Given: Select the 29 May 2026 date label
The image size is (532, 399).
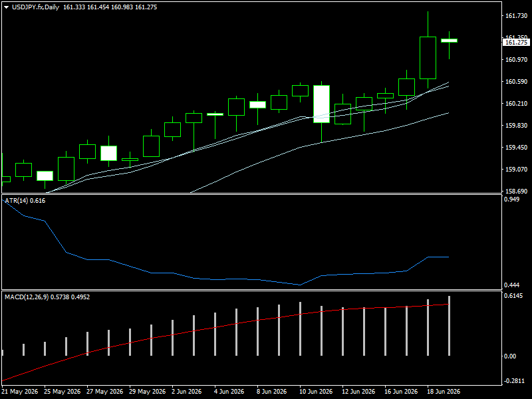Looking at the screenshot, I should 147,392.
